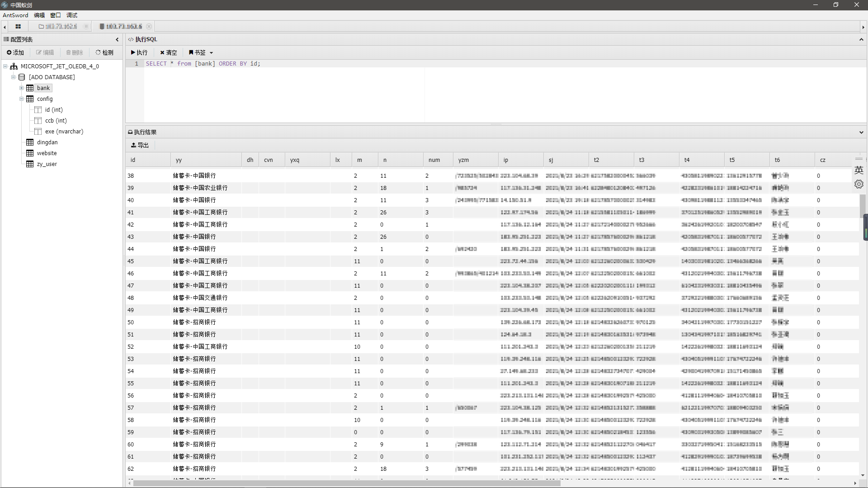
Task: Click the 英 input method indicator
Action: tap(859, 170)
